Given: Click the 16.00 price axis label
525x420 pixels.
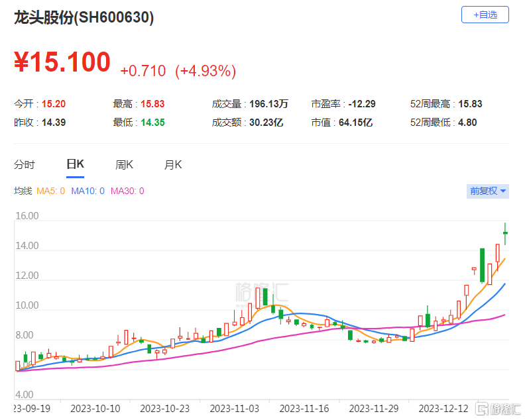Looking at the screenshot, I should coord(27,216).
